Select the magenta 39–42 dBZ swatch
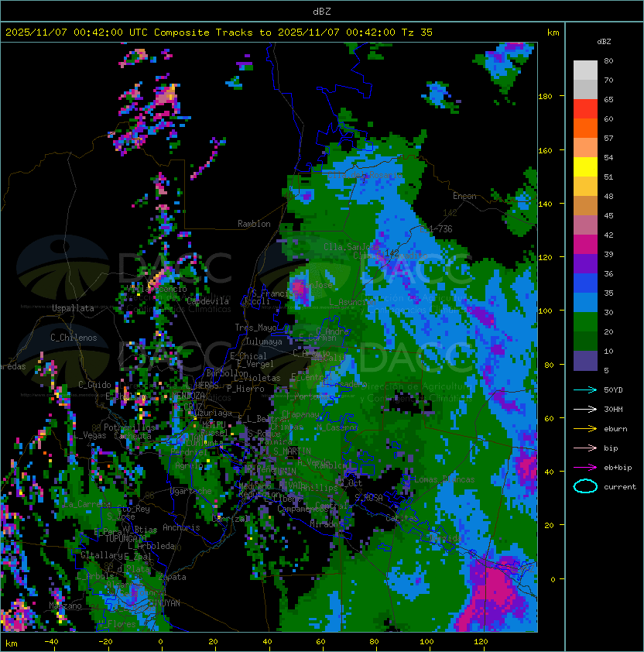Screen dimensions: 644x652 (x=585, y=244)
